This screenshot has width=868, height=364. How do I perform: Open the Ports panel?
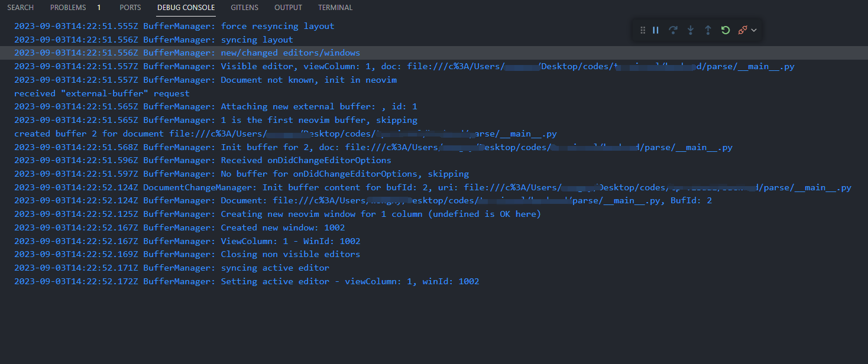coord(130,8)
